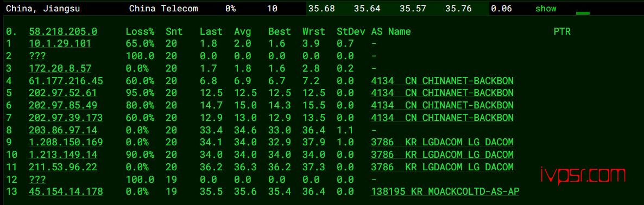644x205 pixels.
Task: Click the ??? entry at hop 2
Action: [37, 56]
